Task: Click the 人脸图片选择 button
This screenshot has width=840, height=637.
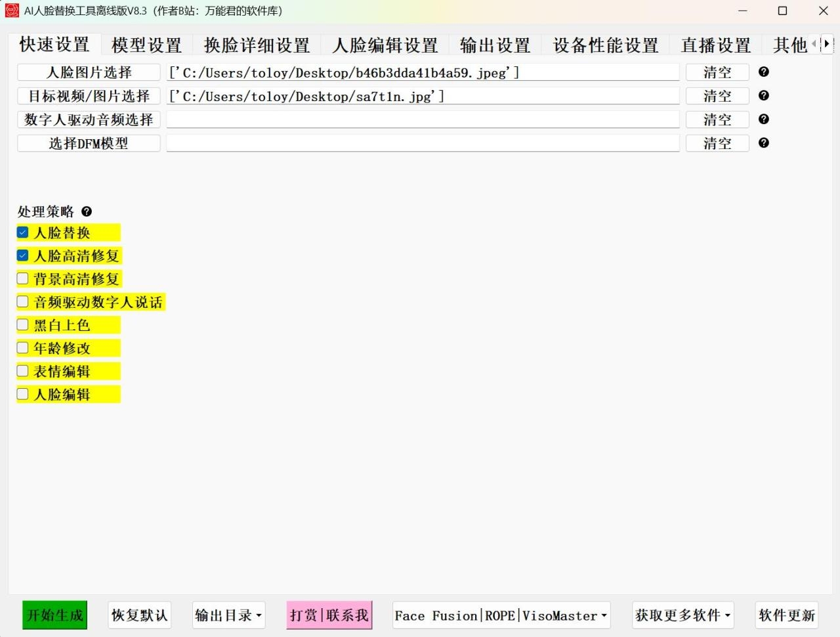Action: pos(89,72)
